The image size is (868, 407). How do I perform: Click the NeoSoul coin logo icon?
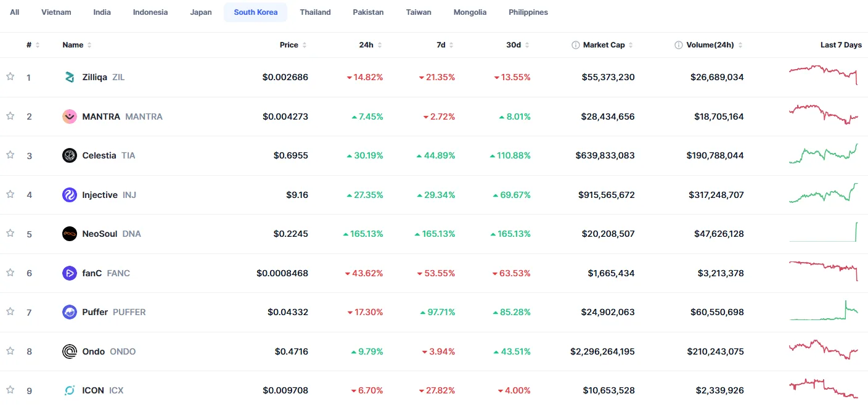pyautogui.click(x=70, y=234)
